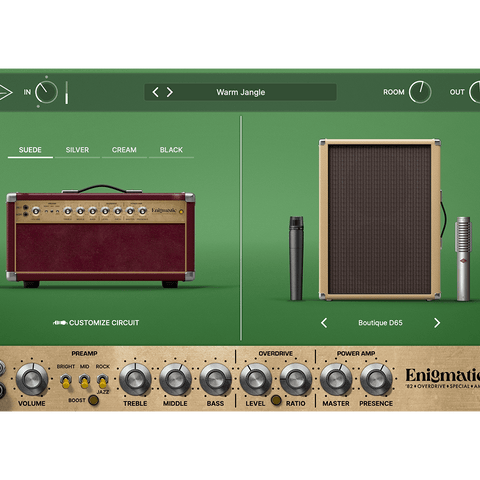Click the upper input jack on panel
The height and width of the screenshot is (480, 480).
(2, 368)
